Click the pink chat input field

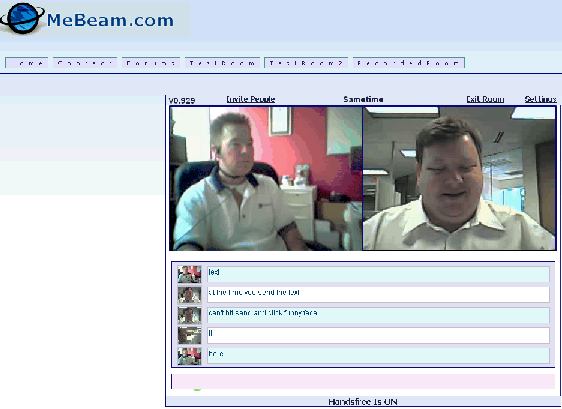pos(363,381)
